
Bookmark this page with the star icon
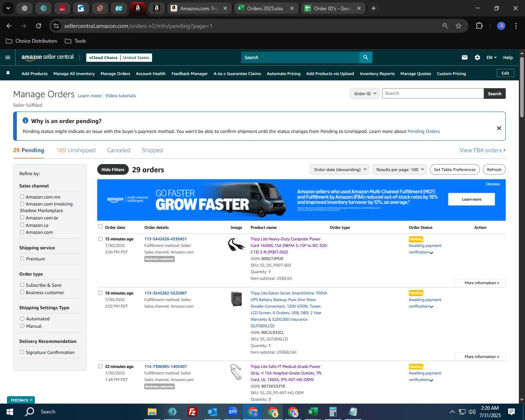459,26
